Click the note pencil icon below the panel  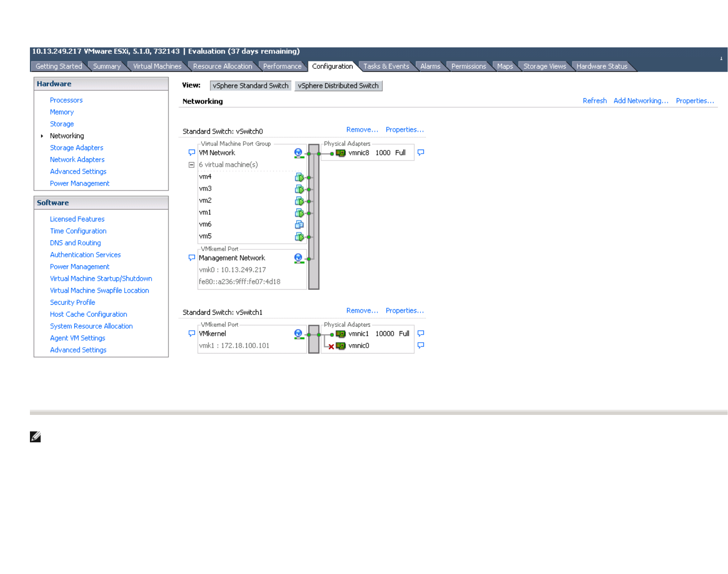click(35, 437)
